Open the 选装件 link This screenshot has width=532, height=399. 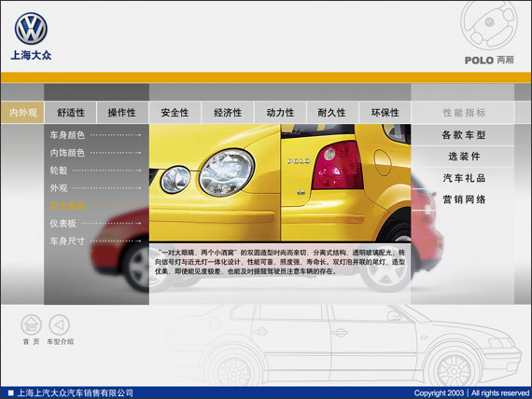click(464, 157)
